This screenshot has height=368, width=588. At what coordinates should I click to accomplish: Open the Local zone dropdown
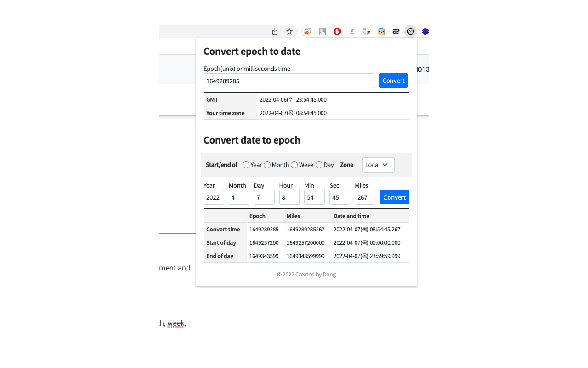pyautogui.click(x=378, y=165)
